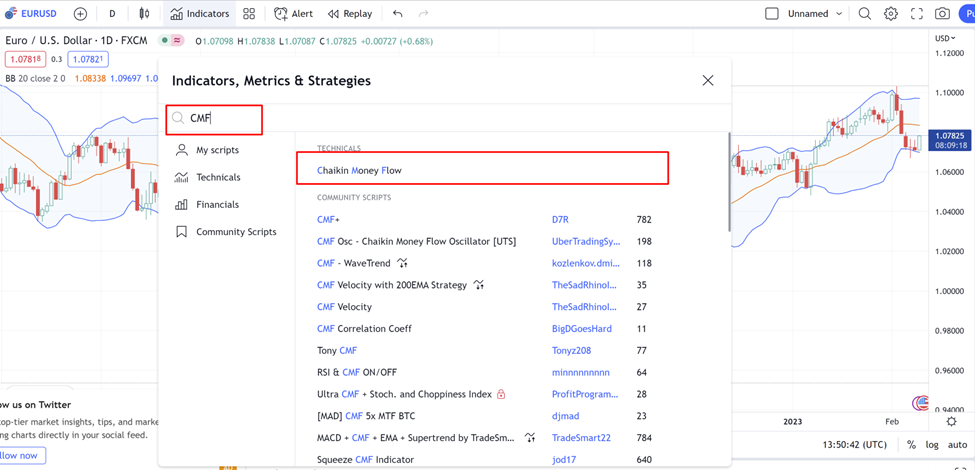Create an Alert from the toolbar
This screenshot has width=975, height=470.
tap(293, 13)
